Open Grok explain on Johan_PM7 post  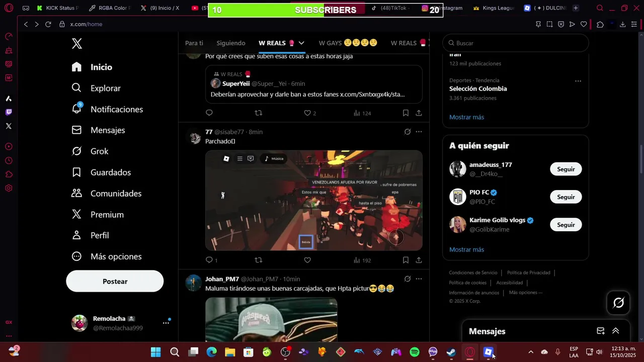click(x=408, y=279)
